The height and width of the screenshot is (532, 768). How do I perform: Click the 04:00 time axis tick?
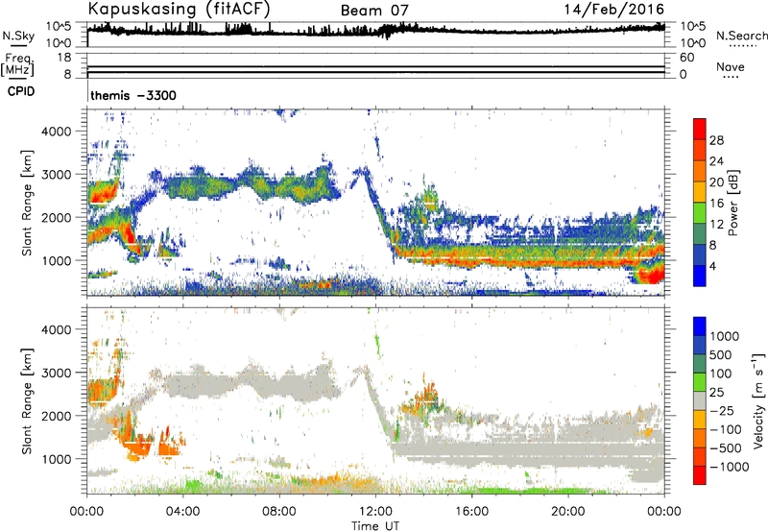182,512
